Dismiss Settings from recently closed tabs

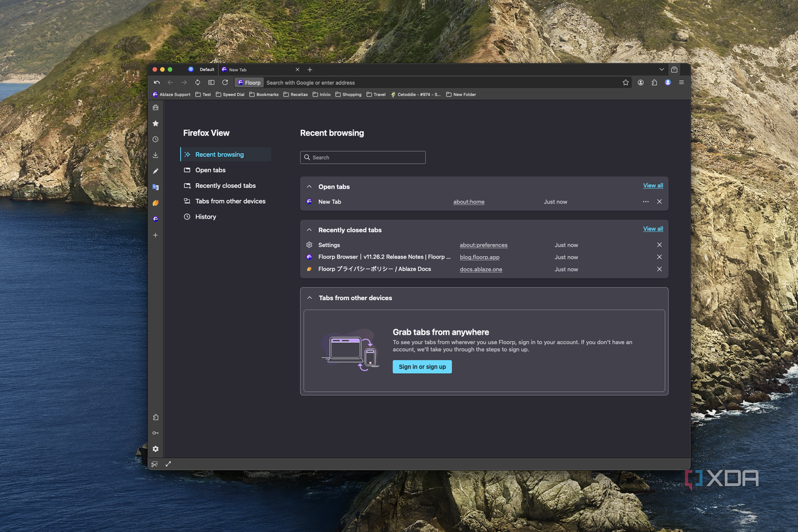tap(659, 245)
